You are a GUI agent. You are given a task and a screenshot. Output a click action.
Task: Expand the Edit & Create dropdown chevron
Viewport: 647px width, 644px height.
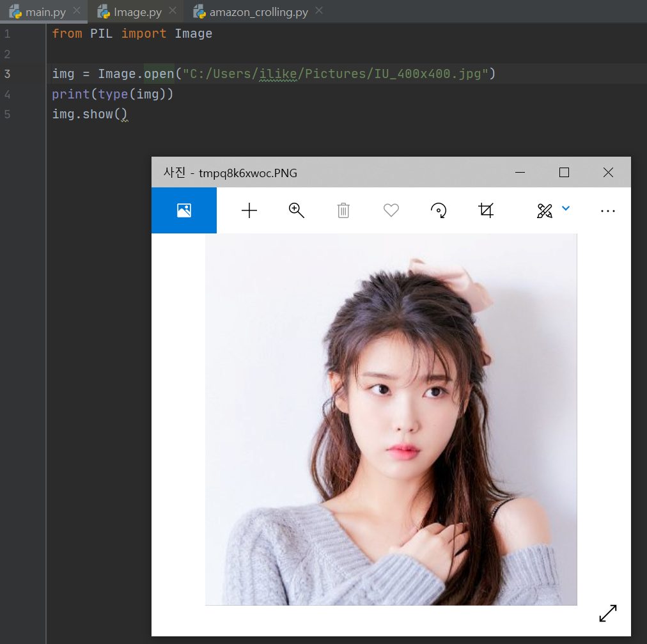tap(566, 208)
